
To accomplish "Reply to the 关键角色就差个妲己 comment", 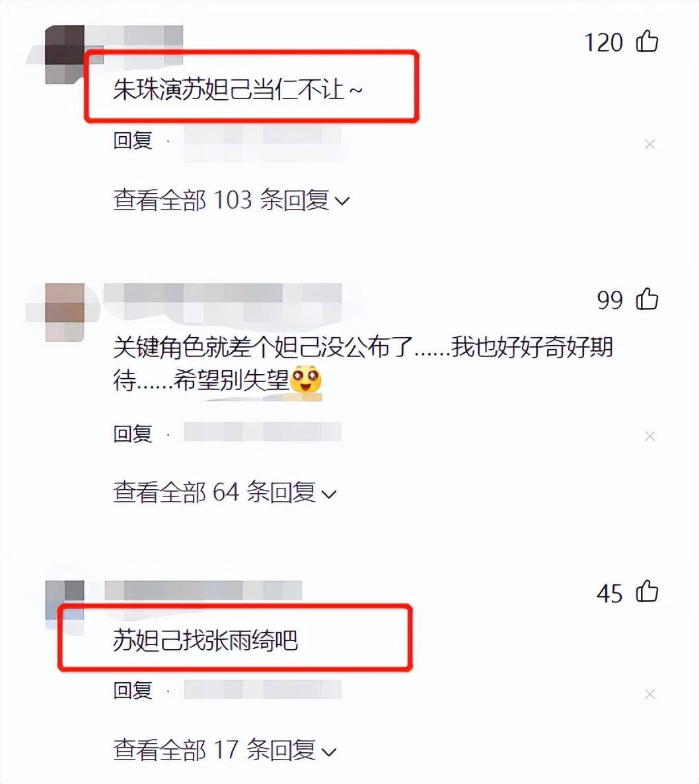I will 132,433.
